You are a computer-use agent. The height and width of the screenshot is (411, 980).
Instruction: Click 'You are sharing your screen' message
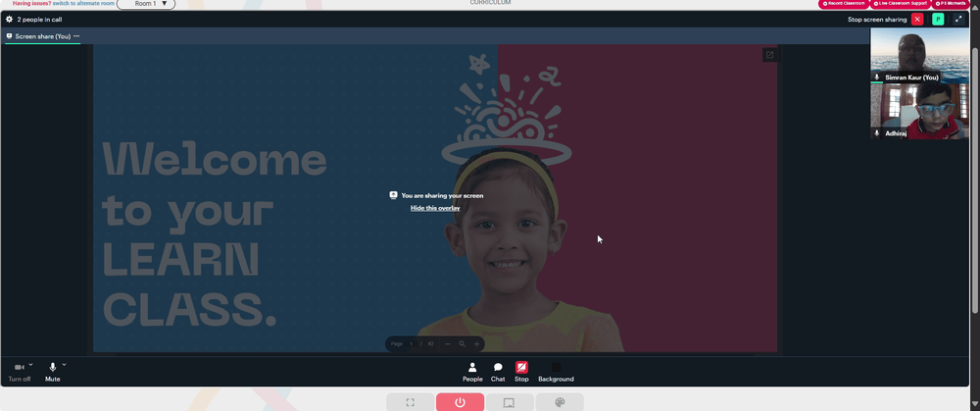pyautogui.click(x=442, y=196)
